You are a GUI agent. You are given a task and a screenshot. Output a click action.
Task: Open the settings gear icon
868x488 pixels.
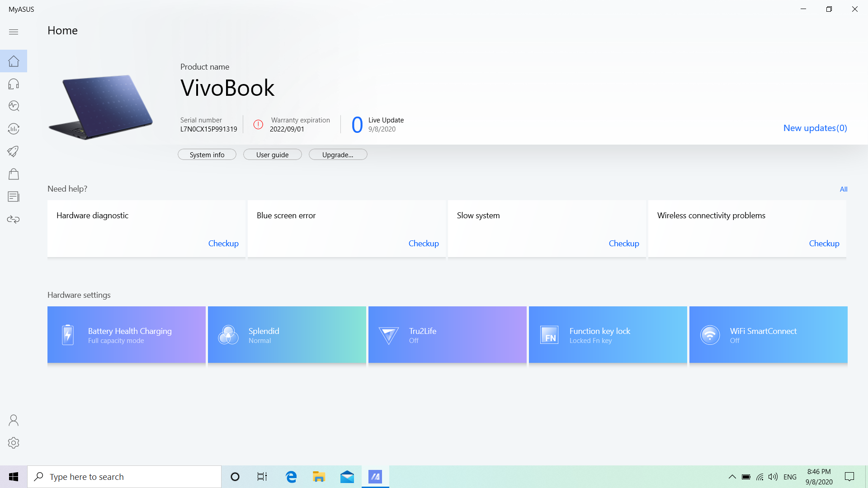coord(14,443)
